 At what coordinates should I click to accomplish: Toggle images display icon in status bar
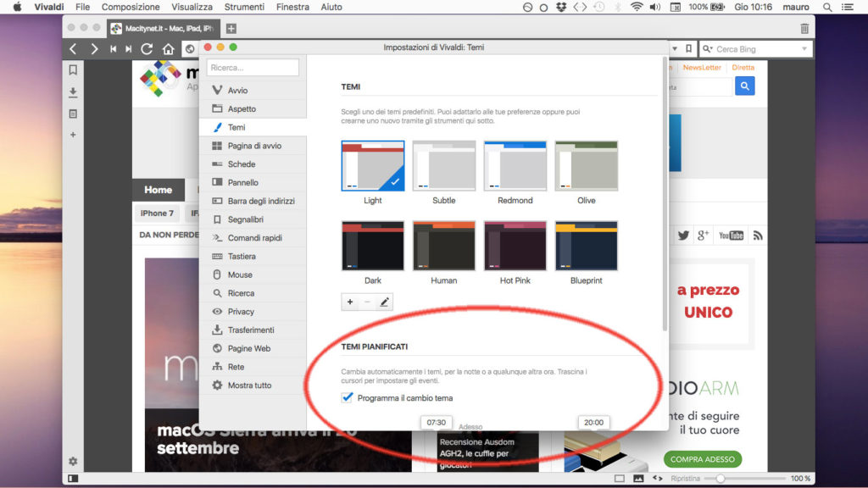coord(638,478)
